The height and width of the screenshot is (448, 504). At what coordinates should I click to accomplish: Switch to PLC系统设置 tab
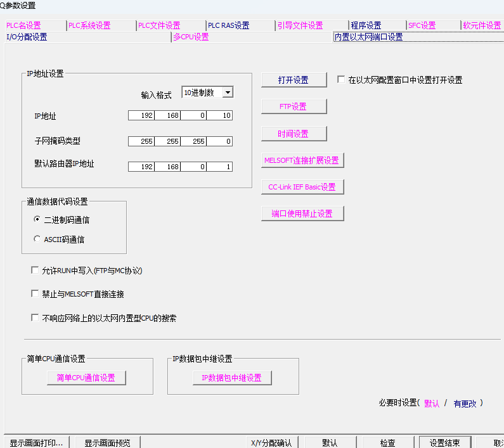[89, 26]
